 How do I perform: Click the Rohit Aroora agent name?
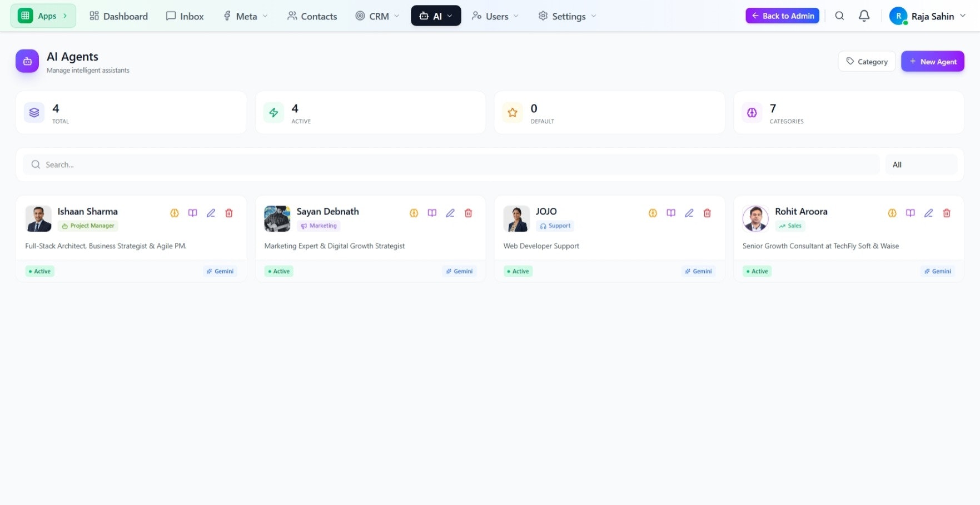click(801, 212)
